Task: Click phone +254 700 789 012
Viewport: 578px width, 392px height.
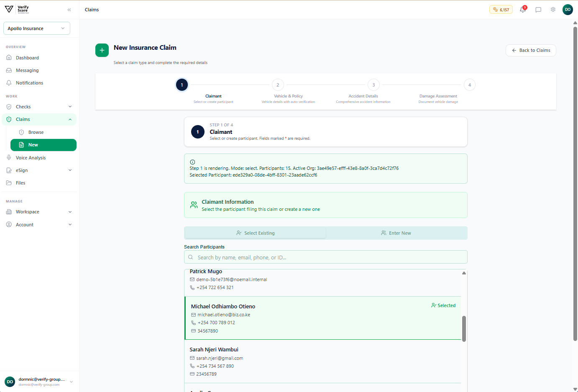Action: (x=216, y=323)
